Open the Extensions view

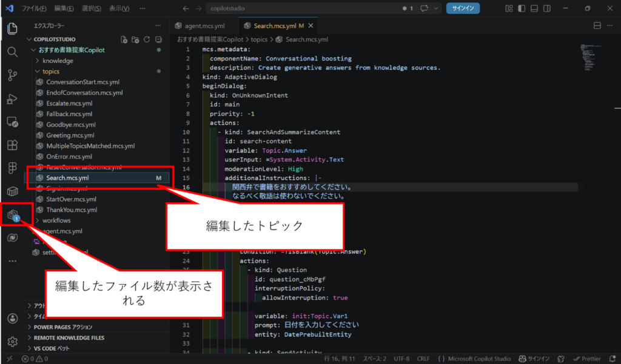tap(12, 145)
